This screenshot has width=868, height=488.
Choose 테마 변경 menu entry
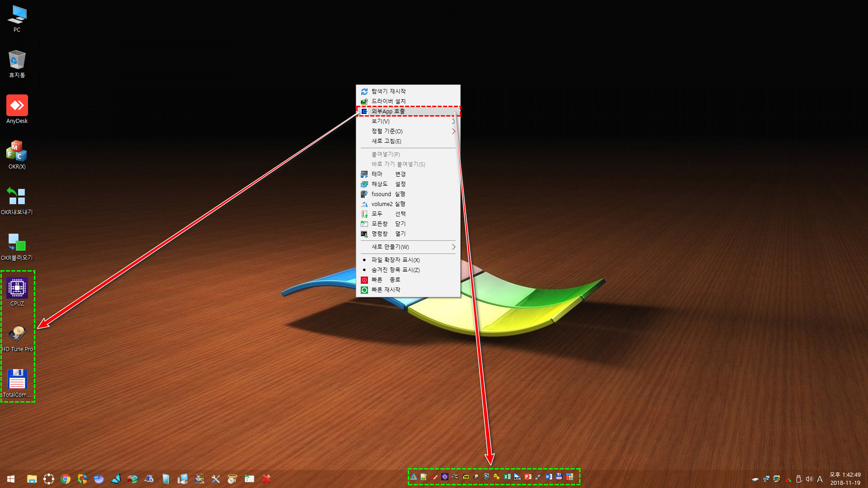tap(408, 174)
